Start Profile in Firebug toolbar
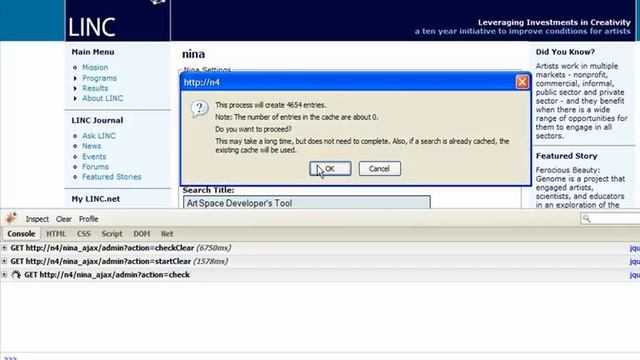The height and width of the screenshot is (360, 640). (89, 219)
